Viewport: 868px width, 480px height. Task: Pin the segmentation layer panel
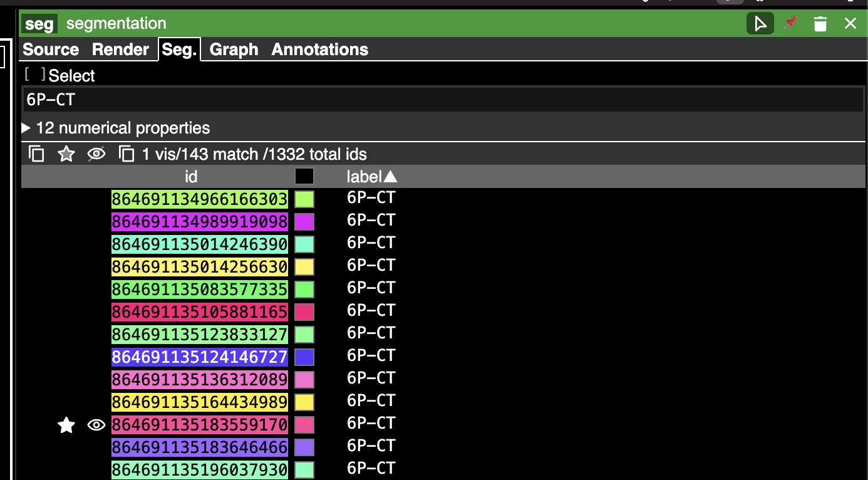[791, 23]
